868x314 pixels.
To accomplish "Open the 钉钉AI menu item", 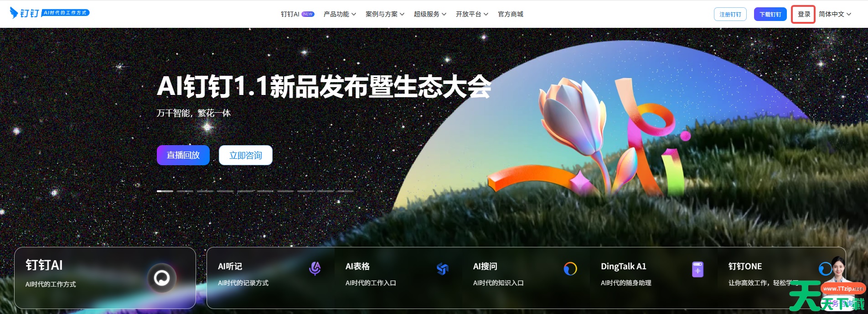I will point(290,14).
